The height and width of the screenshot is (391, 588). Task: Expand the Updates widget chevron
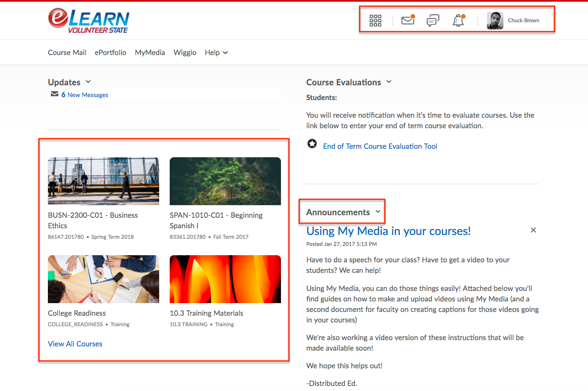pyautogui.click(x=88, y=82)
